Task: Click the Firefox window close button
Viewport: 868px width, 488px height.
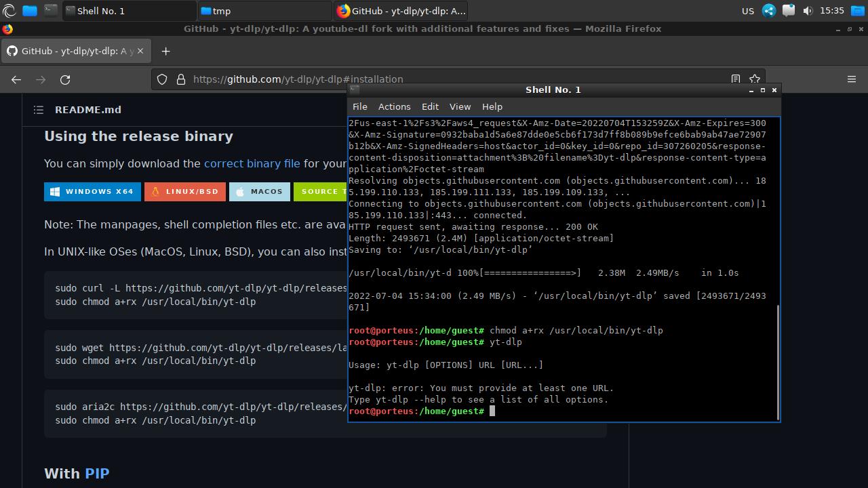Action: [861, 29]
